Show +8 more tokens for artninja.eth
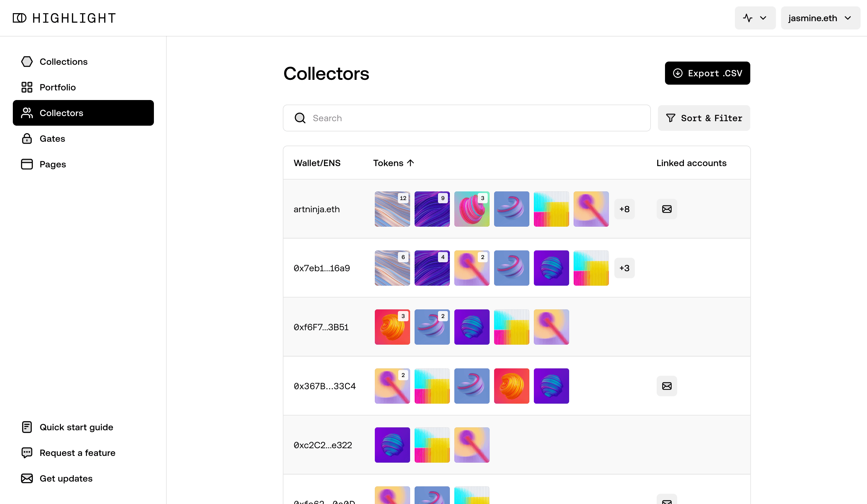The height and width of the screenshot is (504, 867). (x=625, y=209)
